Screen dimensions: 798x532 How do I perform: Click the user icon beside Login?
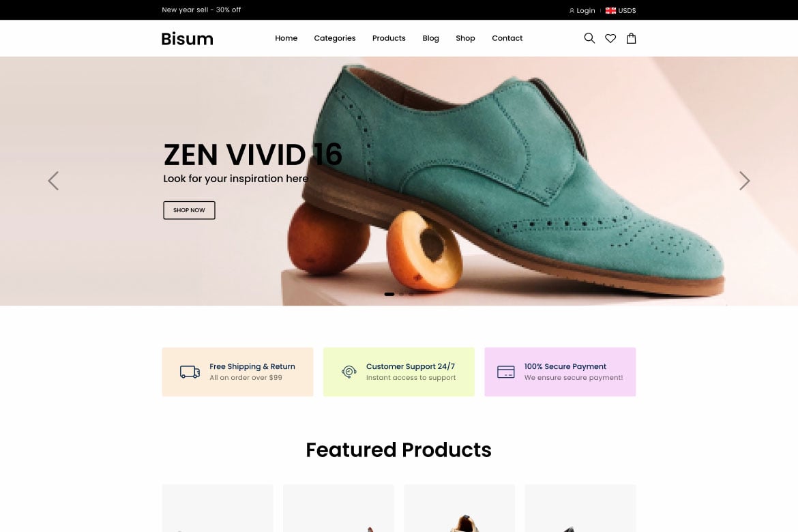(572, 11)
